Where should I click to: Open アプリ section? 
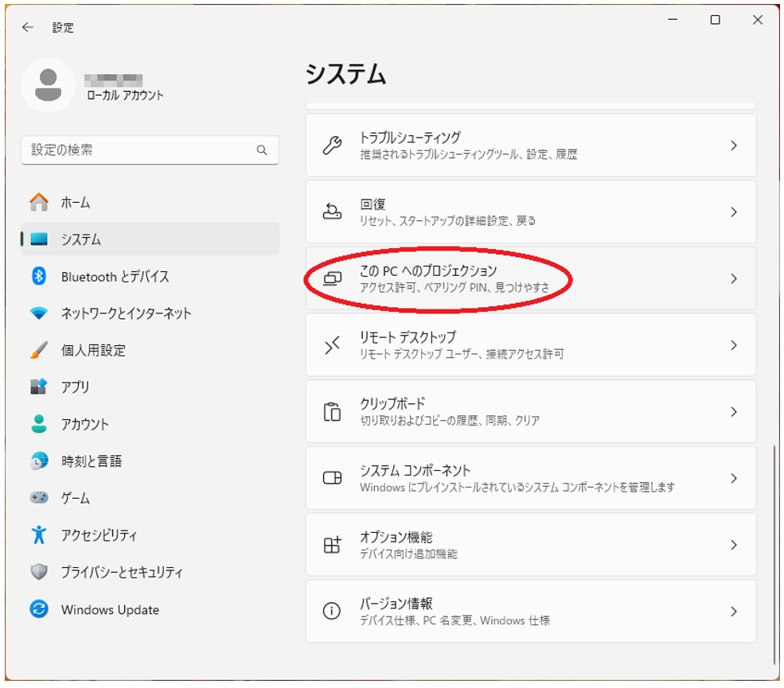click(150, 387)
